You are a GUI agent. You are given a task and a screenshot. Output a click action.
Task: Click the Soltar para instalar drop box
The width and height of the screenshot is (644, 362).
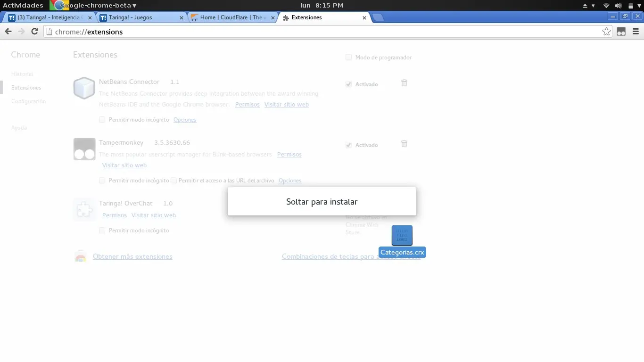pos(322,201)
